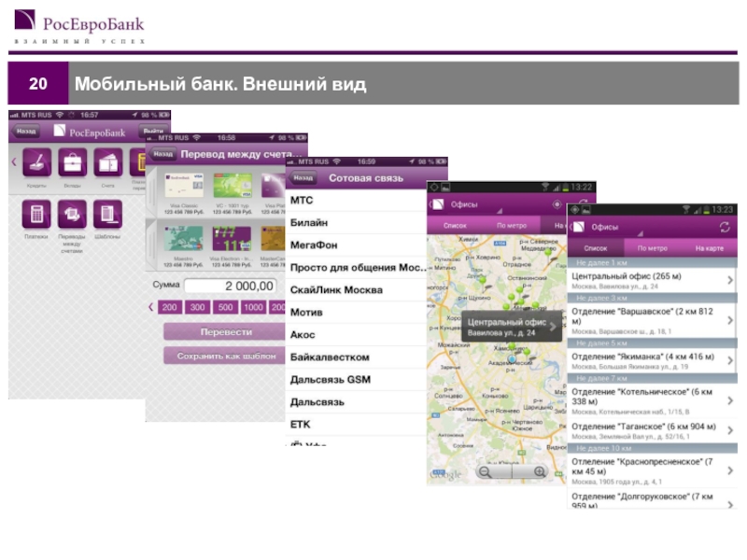This screenshot has width=747, height=560.
Task: Zoom out the map with minus magnifier
Action: click(486, 472)
